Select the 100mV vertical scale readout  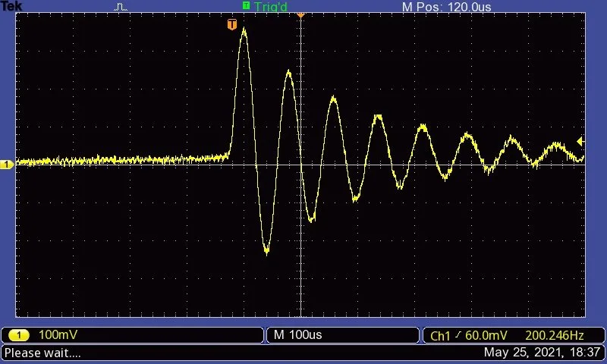58,335
